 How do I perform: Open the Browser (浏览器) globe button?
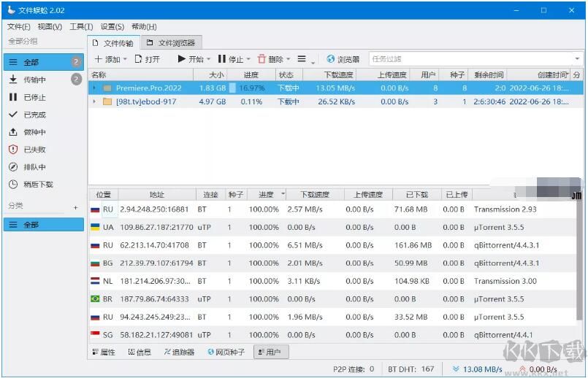[x=343, y=59]
